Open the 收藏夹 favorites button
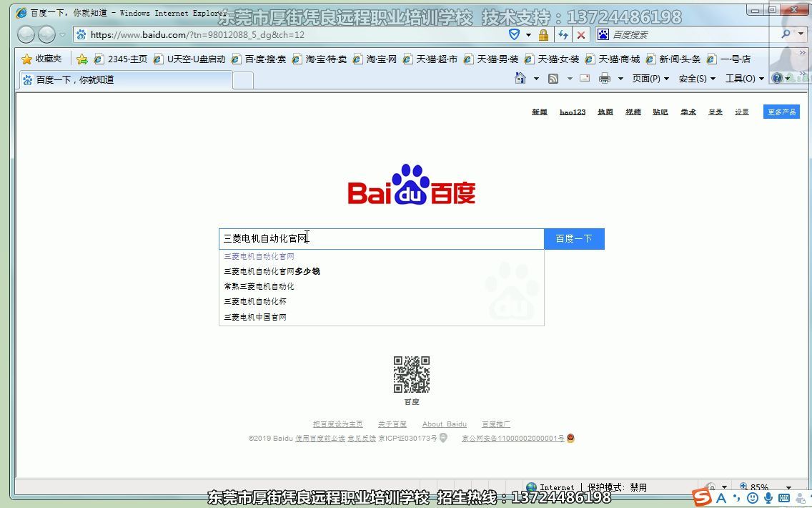 click(41, 59)
